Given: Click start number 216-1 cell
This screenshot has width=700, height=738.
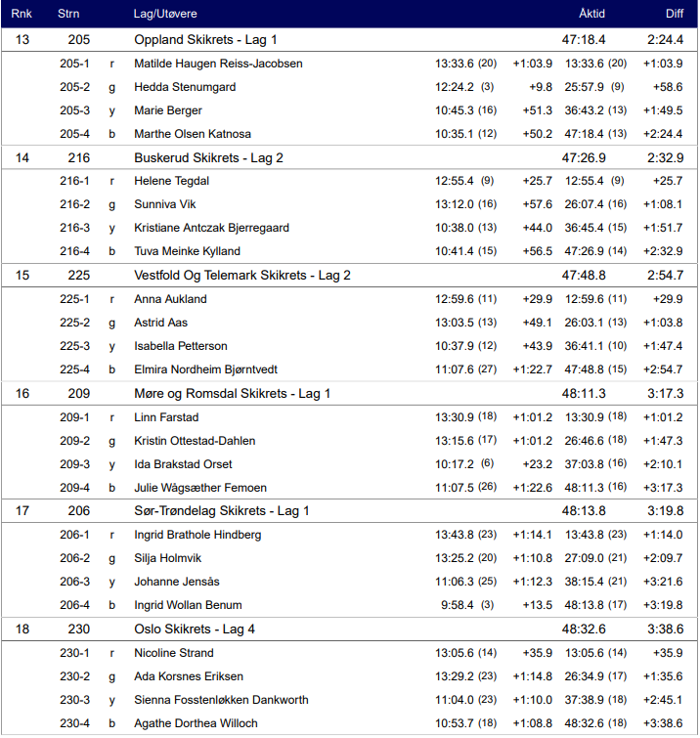Looking at the screenshot, I should (x=74, y=181).
